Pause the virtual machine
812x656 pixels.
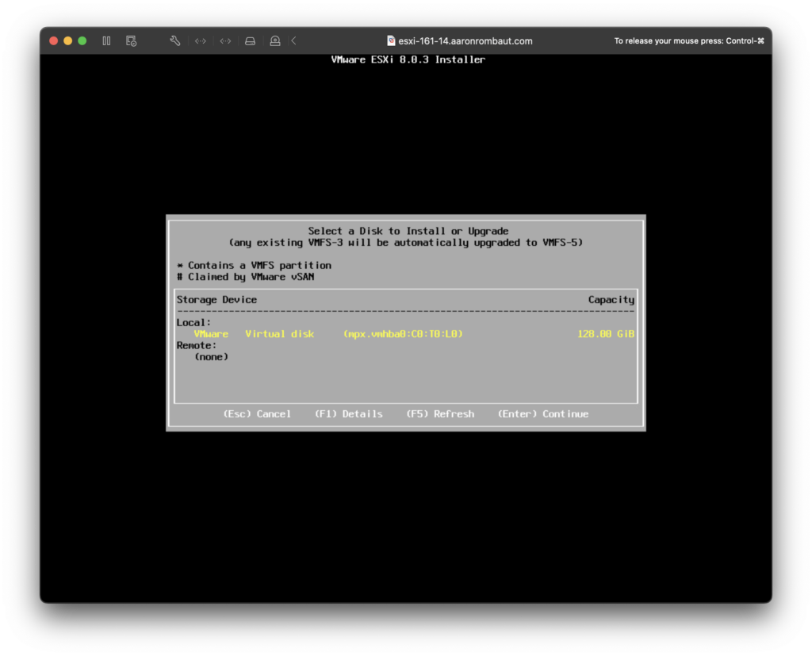pos(106,40)
